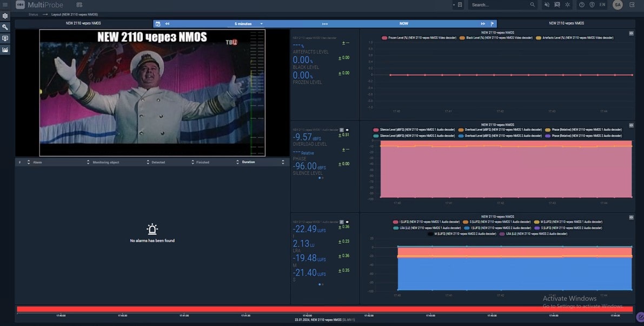The image size is (644, 326).
Task: Open the layout manager icon beside MultiProbe
Action: (79, 5)
